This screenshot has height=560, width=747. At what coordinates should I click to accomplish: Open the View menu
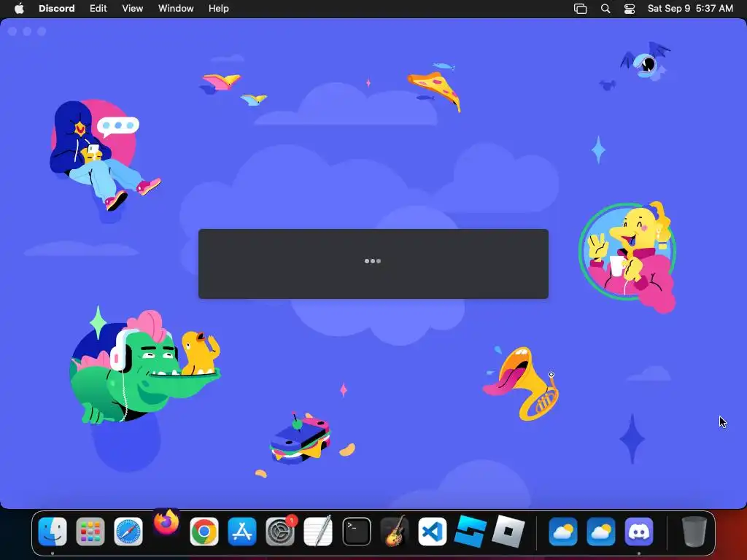[x=133, y=9]
